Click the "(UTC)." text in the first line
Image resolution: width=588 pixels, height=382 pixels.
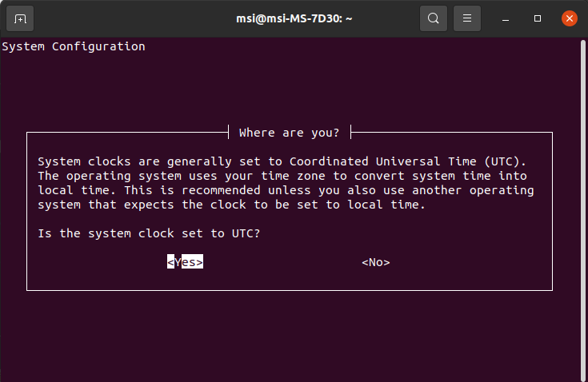pyautogui.click(x=505, y=161)
